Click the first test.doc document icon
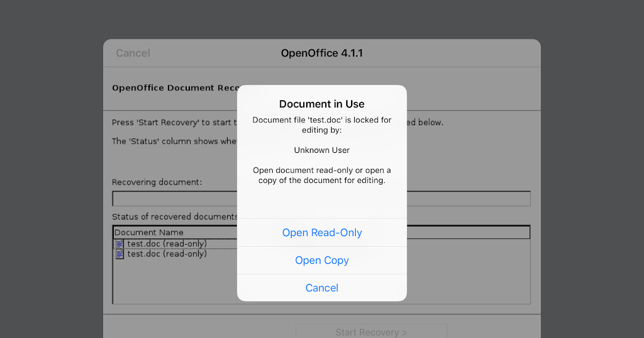This screenshot has width=644, height=338. click(120, 244)
